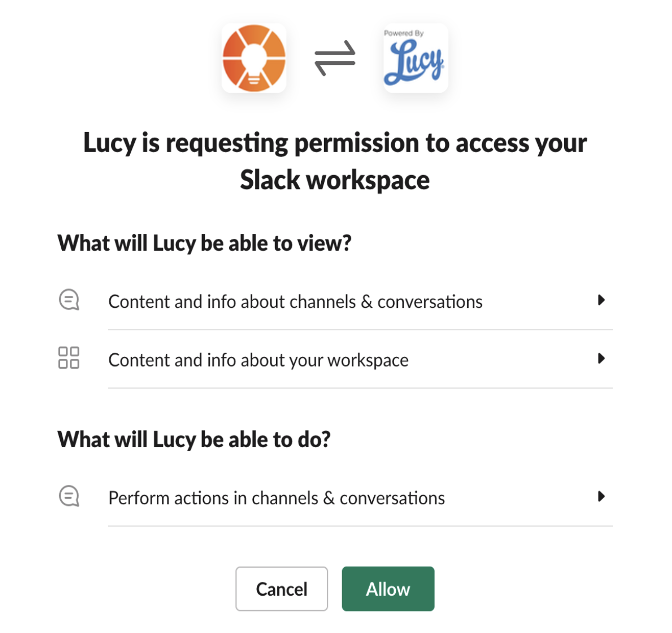Expand the 'Perform actions in channels & conversations' arrow
This screenshot has height=633, width=672.
601,496
